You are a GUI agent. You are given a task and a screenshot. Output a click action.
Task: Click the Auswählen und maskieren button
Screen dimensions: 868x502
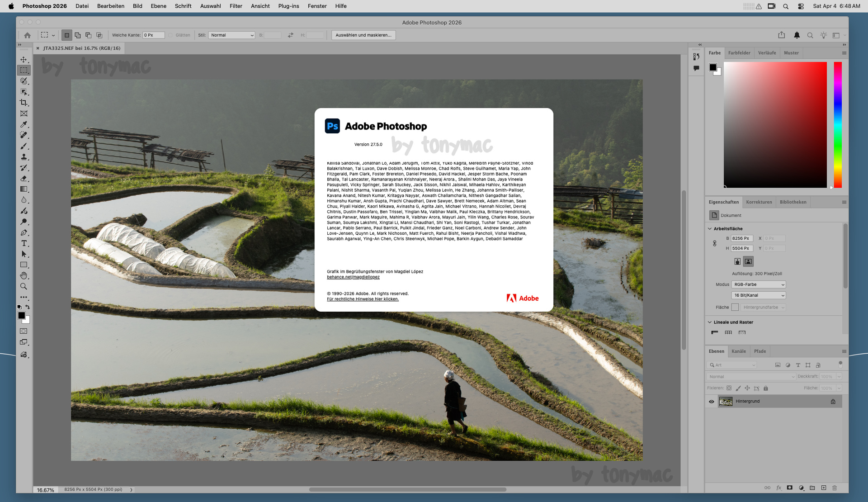click(x=363, y=35)
